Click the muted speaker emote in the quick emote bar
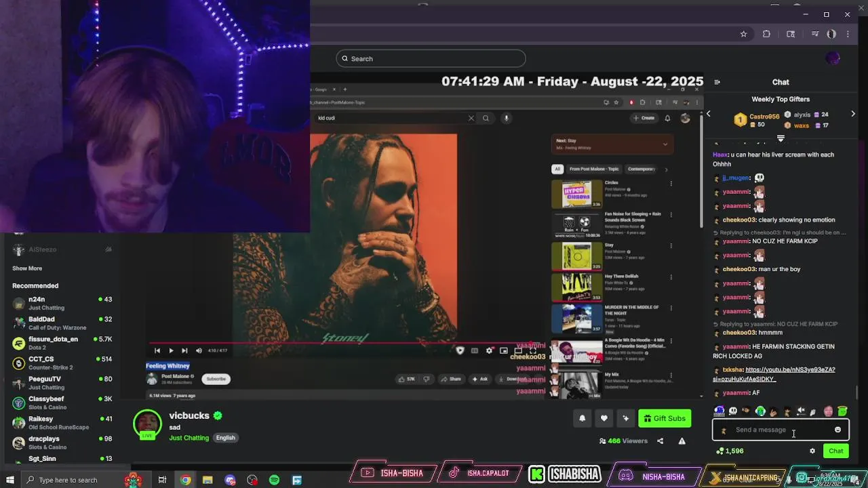Viewport: 868px width, 488px height. 801,411
